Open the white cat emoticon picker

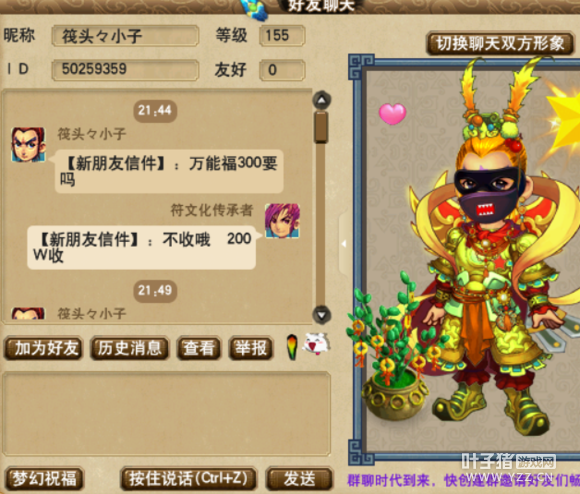317,345
